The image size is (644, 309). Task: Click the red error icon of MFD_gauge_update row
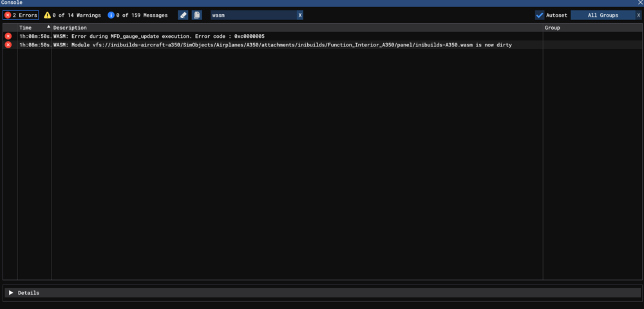click(8, 37)
